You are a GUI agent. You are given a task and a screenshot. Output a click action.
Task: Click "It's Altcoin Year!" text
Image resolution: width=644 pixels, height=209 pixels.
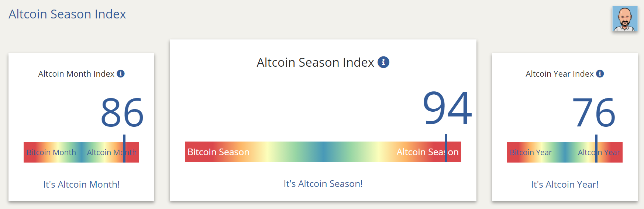[565, 184]
